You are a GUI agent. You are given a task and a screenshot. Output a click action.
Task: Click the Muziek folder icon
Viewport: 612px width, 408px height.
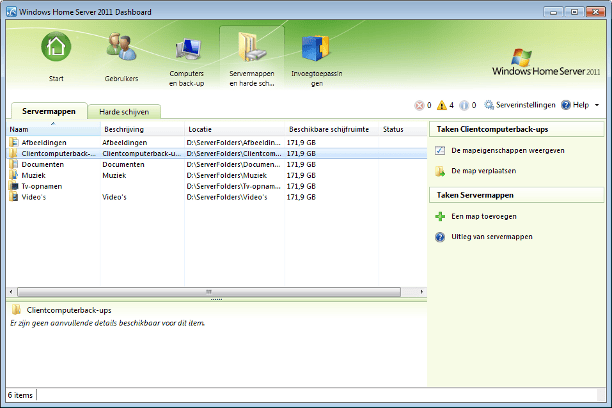[x=14, y=175]
